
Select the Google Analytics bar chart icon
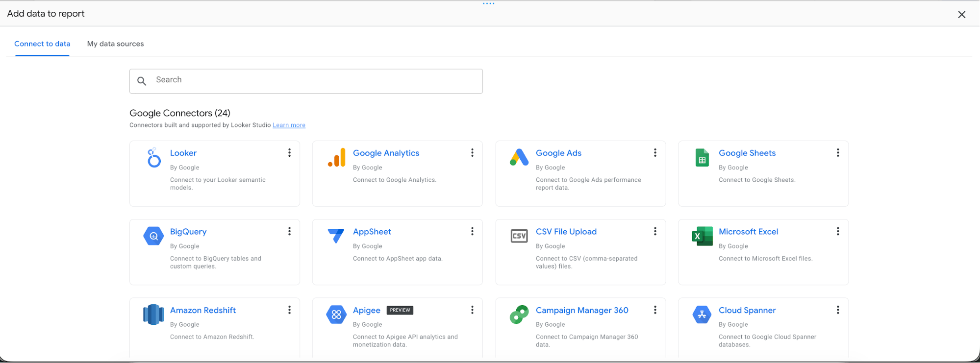[337, 158]
